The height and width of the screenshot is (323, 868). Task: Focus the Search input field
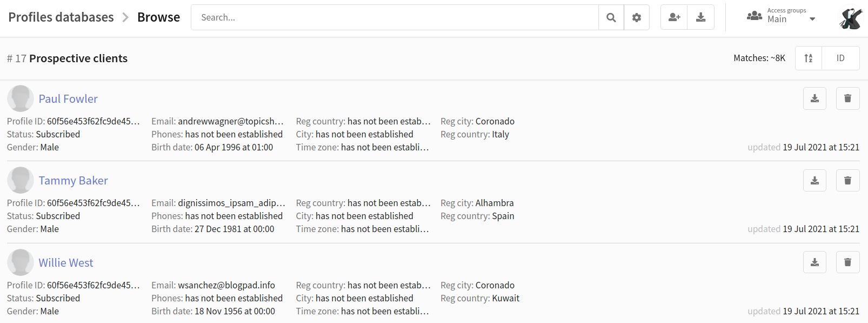[395, 17]
